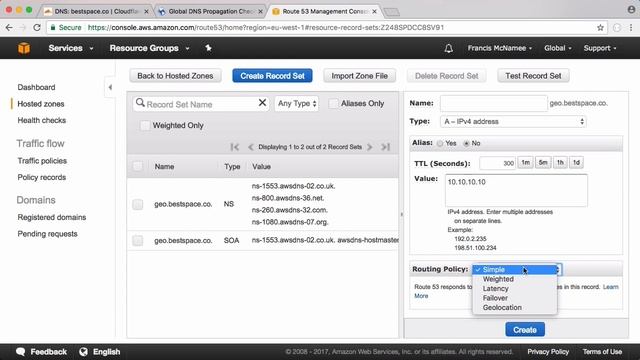The image size is (640, 360).
Task: Close the Global DNS Propagation tab
Action: click(260, 12)
